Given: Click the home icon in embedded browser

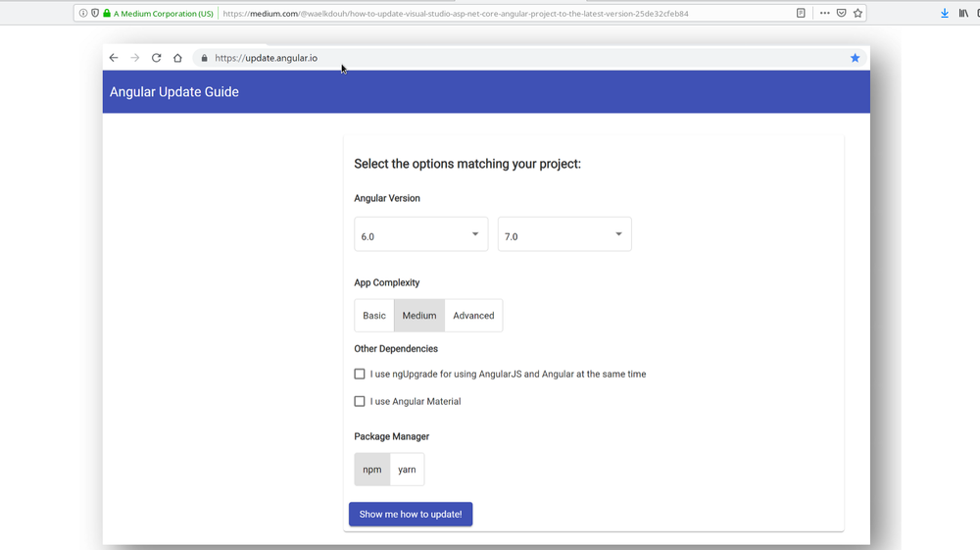Looking at the screenshot, I should pyautogui.click(x=177, y=58).
